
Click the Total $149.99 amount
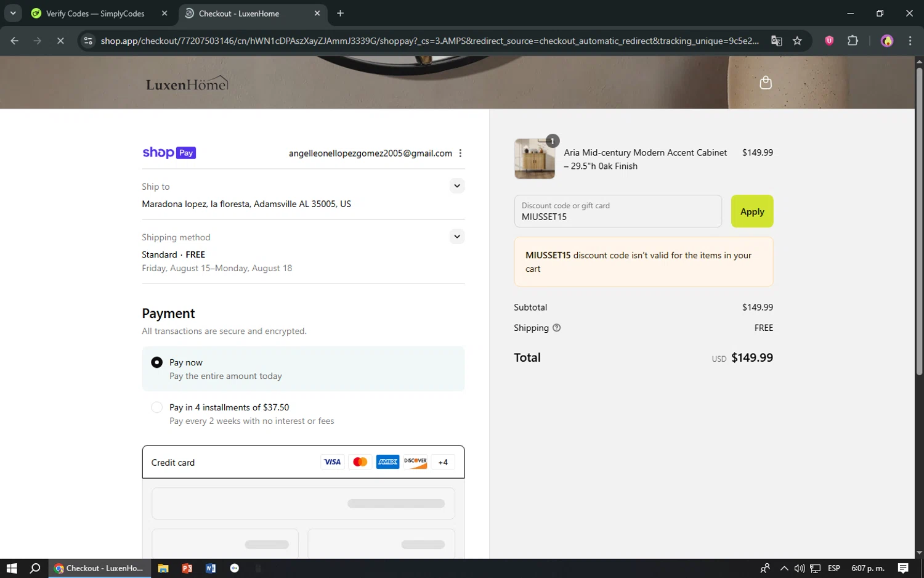point(752,357)
